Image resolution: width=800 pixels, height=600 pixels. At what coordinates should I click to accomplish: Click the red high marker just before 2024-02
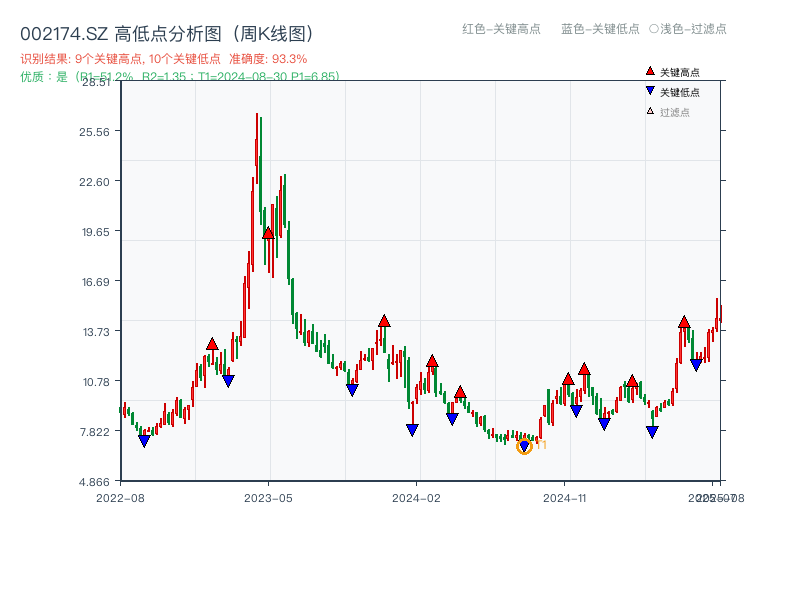[x=384, y=321]
